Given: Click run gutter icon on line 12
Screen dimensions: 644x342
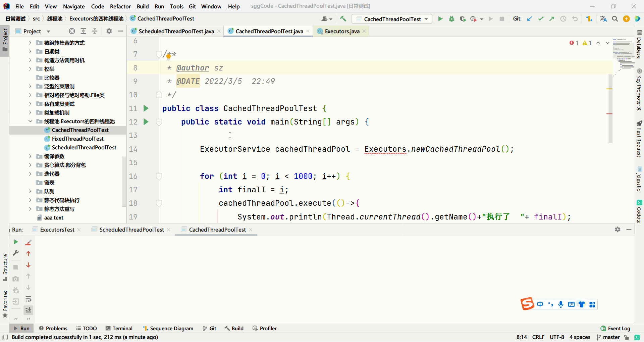Looking at the screenshot, I should 146,122.
